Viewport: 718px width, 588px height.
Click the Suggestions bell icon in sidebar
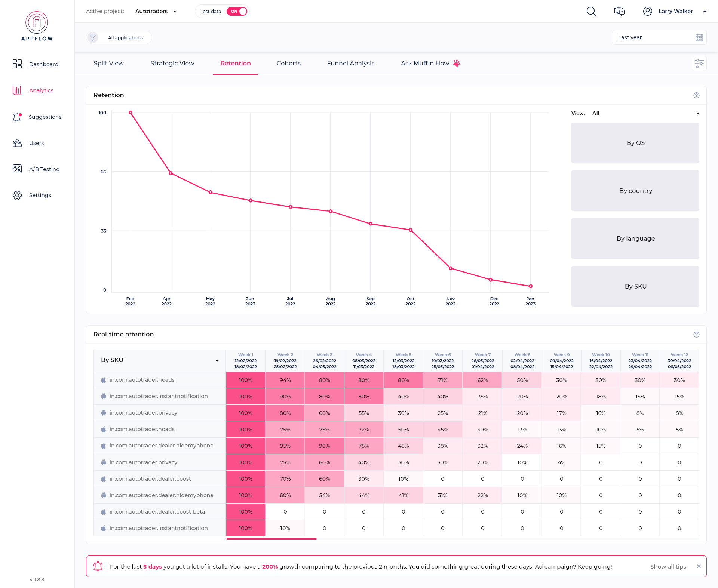coord(17,117)
